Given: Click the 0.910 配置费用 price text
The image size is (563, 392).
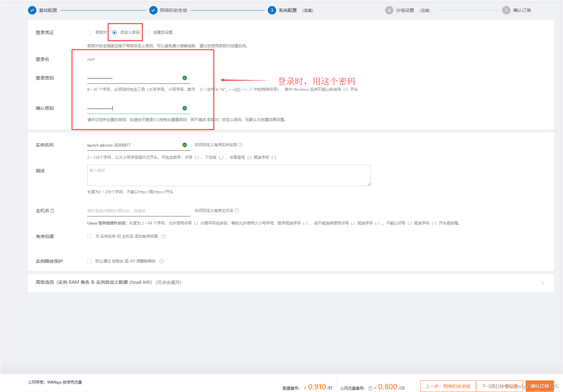Looking at the screenshot, I should (x=317, y=387).
